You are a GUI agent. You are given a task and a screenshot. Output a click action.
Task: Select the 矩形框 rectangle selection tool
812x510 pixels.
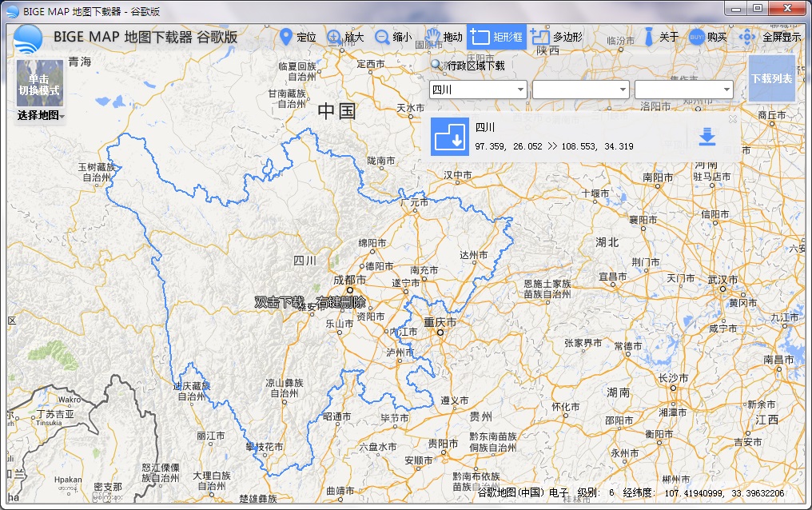pyautogui.click(x=496, y=37)
